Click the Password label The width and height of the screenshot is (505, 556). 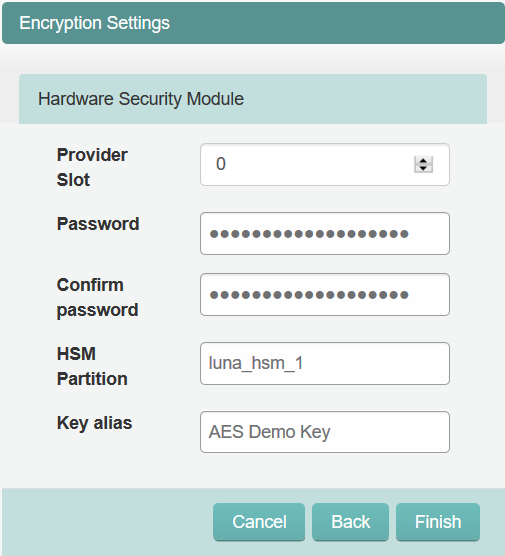(x=98, y=224)
